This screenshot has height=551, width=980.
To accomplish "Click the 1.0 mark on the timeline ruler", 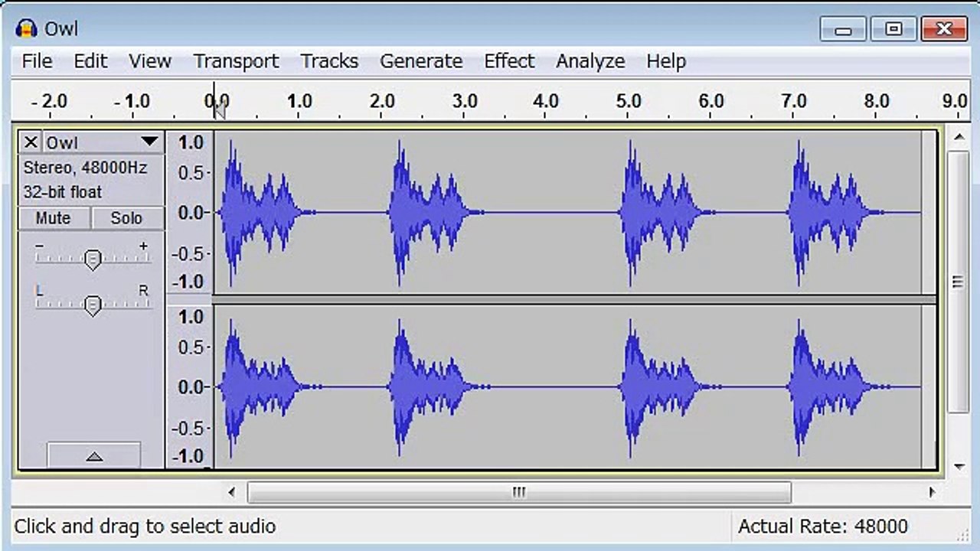I will pyautogui.click(x=299, y=101).
